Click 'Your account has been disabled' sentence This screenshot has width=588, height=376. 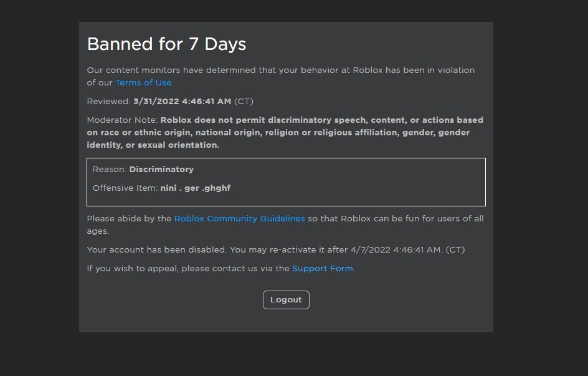pyautogui.click(x=157, y=249)
